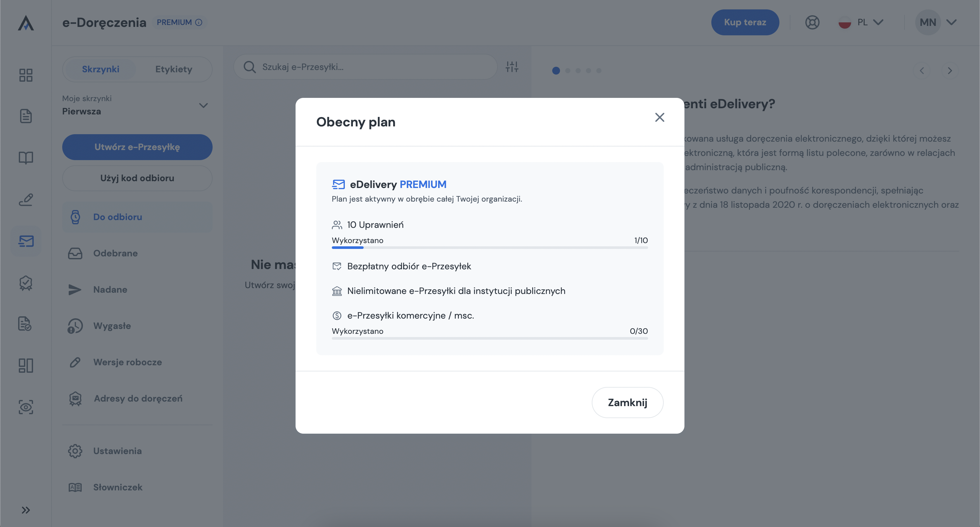Click the commercial e-Przesyłki coin icon
The width and height of the screenshot is (980, 527).
click(x=337, y=315)
